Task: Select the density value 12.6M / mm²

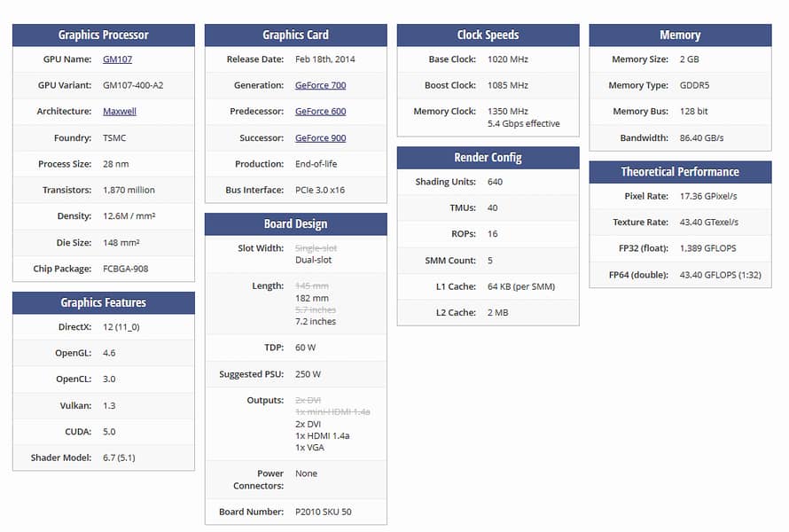Action: [x=129, y=216]
